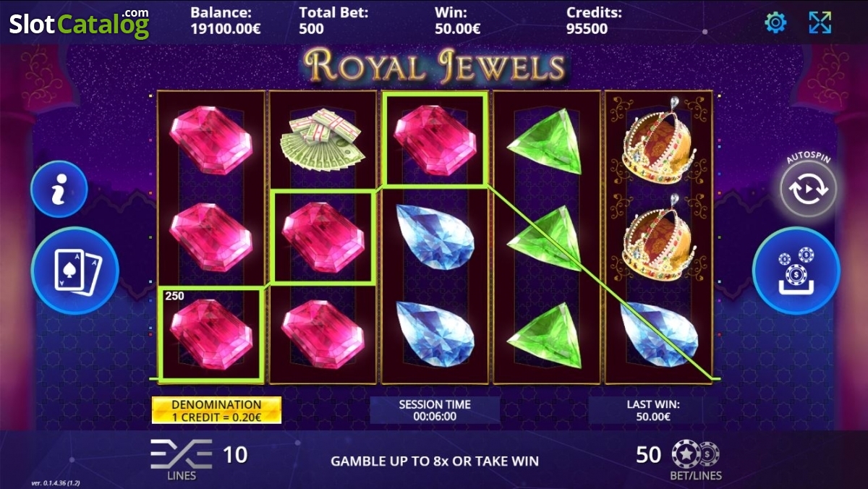The height and width of the screenshot is (489, 868).
Task: Click the Last Win display
Action: pyautogui.click(x=653, y=410)
